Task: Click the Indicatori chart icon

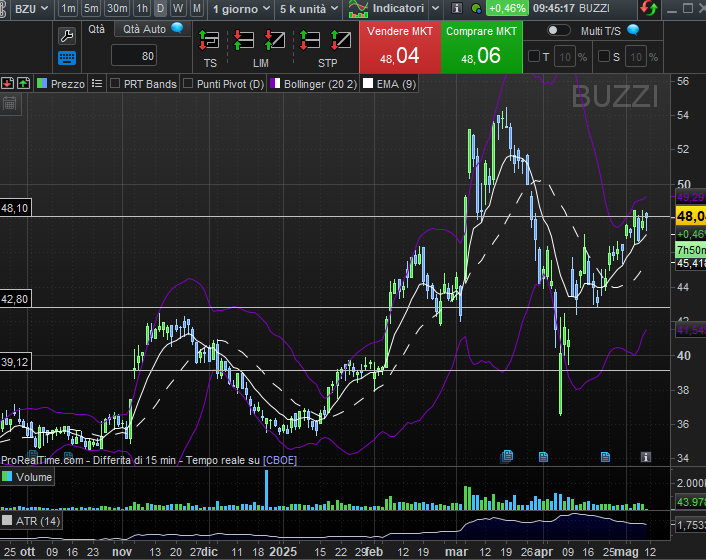Action: 358,8
